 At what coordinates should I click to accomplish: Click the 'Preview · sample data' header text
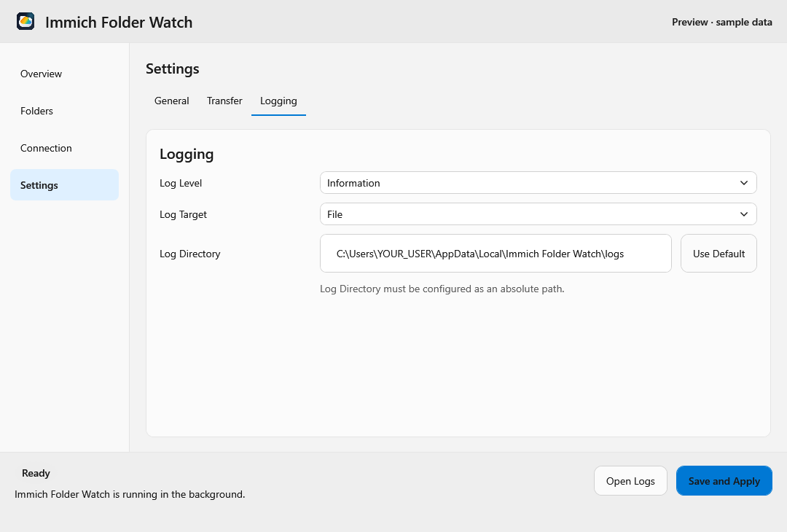click(721, 22)
